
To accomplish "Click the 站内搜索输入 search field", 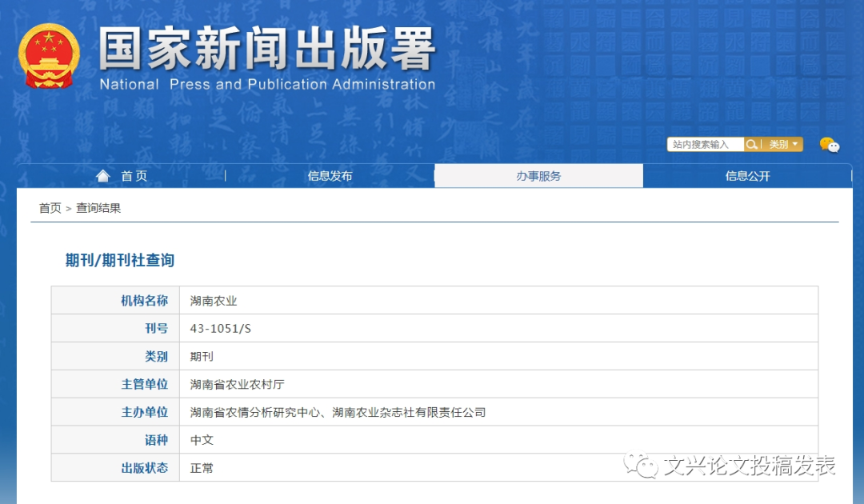I will click(x=706, y=144).
